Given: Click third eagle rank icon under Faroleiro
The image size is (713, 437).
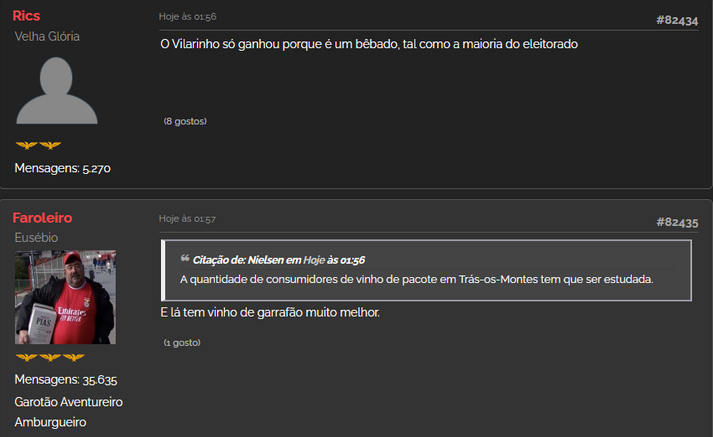Looking at the screenshot, I should coord(74,357).
